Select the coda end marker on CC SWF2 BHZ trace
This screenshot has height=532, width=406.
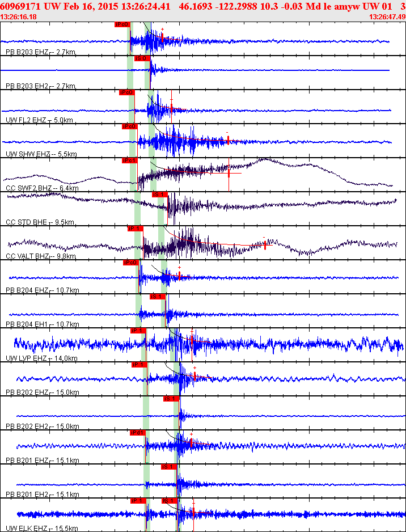(229, 173)
